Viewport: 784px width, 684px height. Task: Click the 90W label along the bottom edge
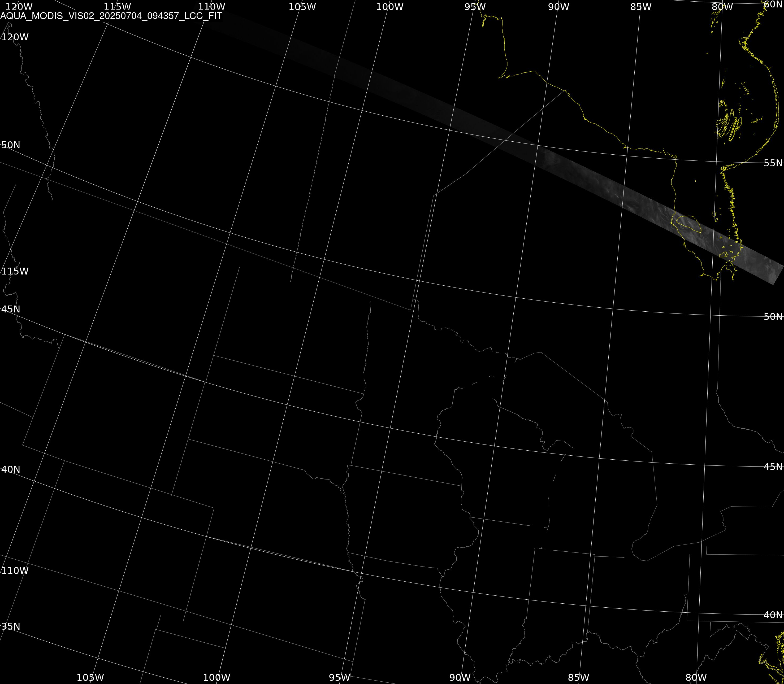(x=460, y=678)
